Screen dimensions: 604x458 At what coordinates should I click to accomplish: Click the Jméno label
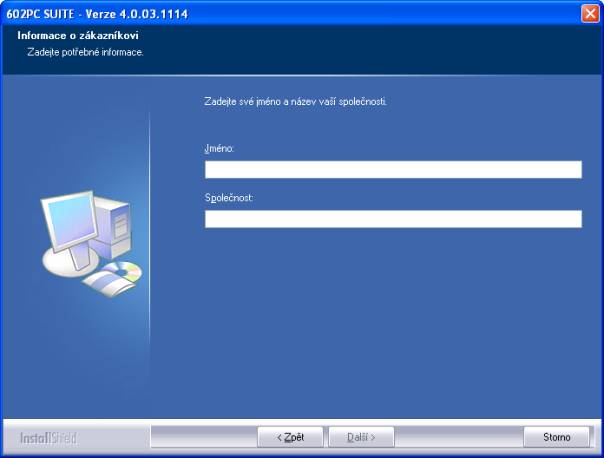tap(219, 148)
